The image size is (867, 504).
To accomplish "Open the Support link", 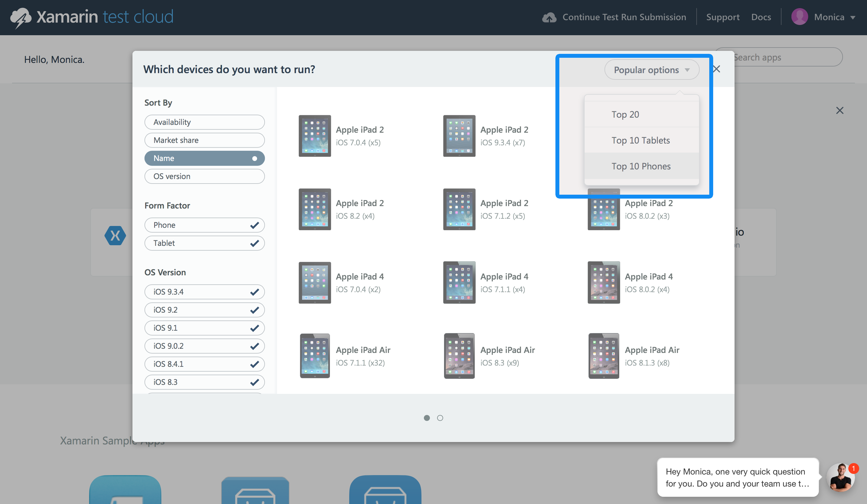I will 722,17.
